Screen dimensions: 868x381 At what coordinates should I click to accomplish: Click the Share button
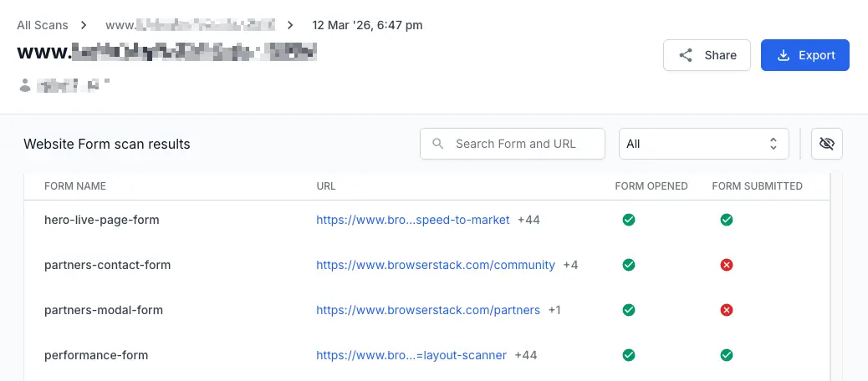click(x=707, y=55)
